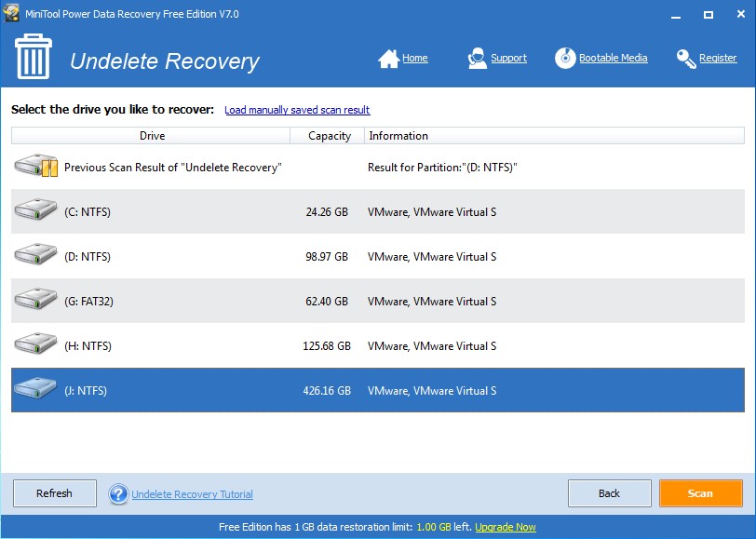Sort by the Drive column header
Screen dimensions: 756x539
click(151, 136)
